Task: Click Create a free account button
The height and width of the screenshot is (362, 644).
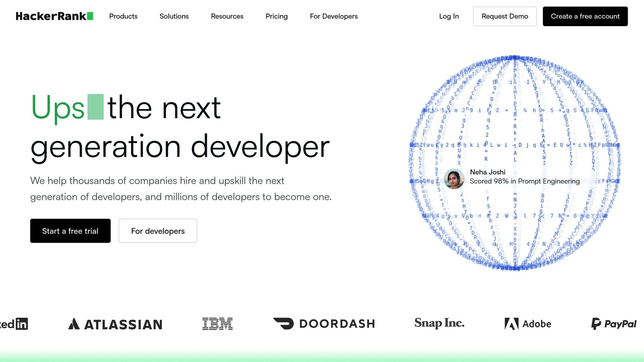Action: click(585, 16)
